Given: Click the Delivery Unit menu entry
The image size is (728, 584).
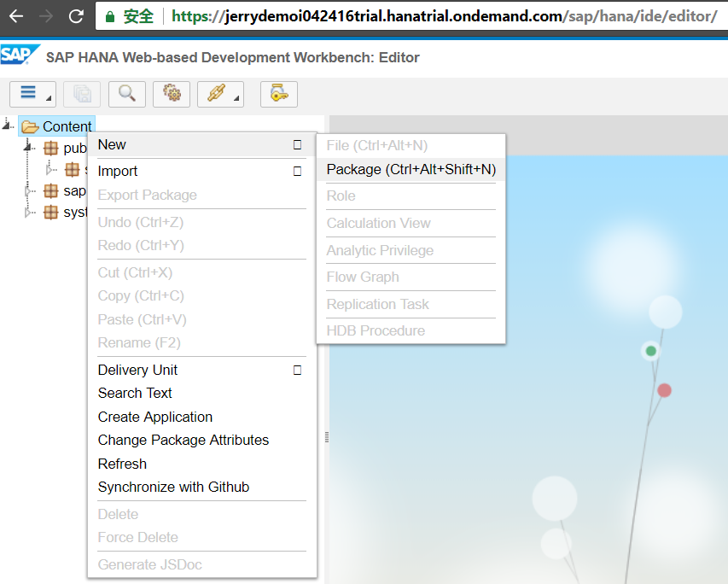Looking at the screenshot, I should (x=202, y=370).
